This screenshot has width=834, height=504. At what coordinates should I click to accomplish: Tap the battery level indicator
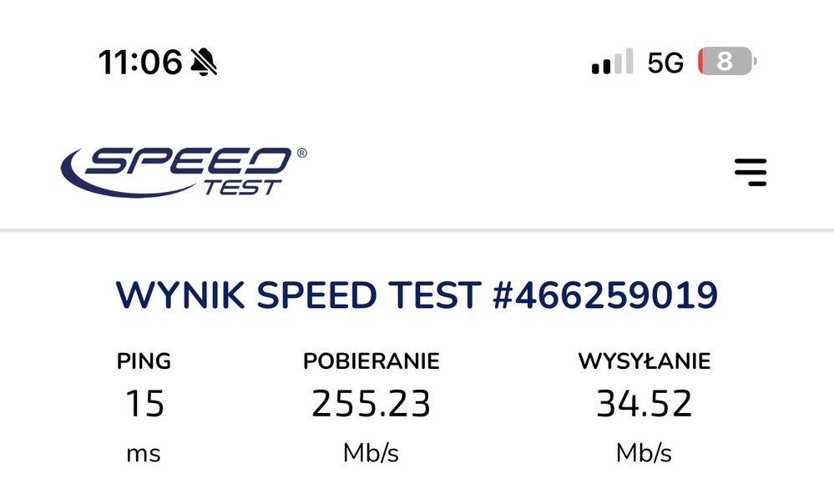pyautogui.click(x=725, y=62)
